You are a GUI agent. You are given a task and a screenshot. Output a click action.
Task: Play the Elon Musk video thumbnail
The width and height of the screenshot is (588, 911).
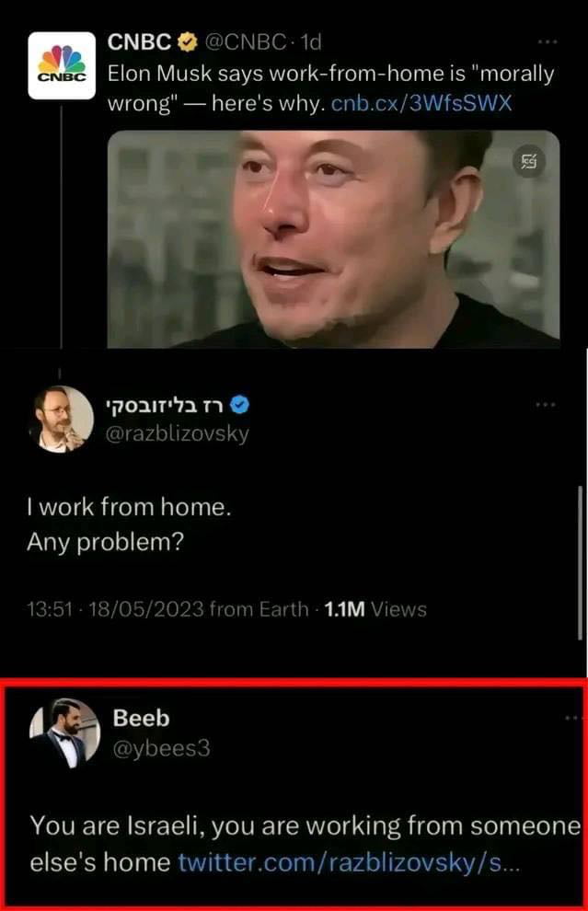pos(333,238)
